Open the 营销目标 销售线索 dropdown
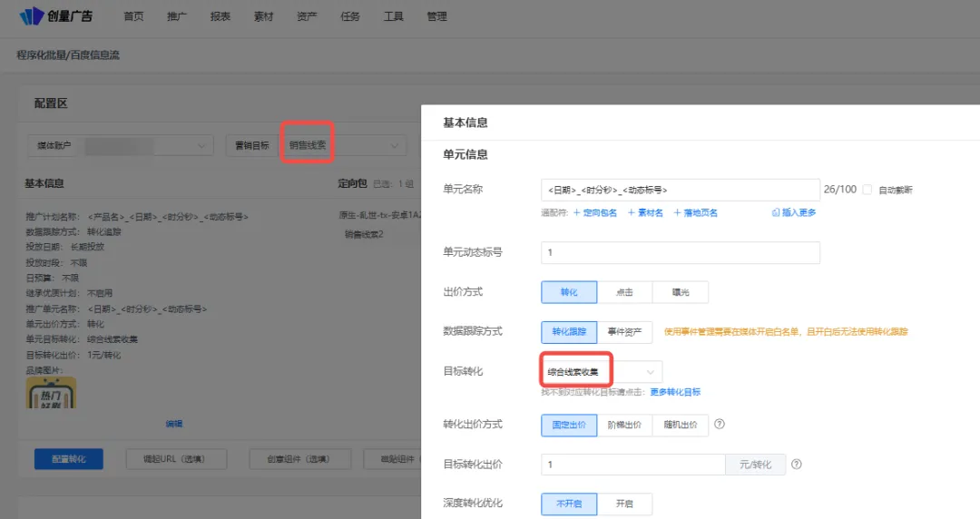Viewport: 980px width, 519px height. (344, 145)
